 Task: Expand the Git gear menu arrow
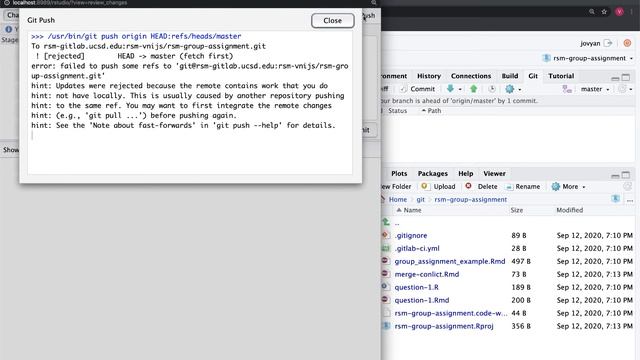(x=520, y=89)
